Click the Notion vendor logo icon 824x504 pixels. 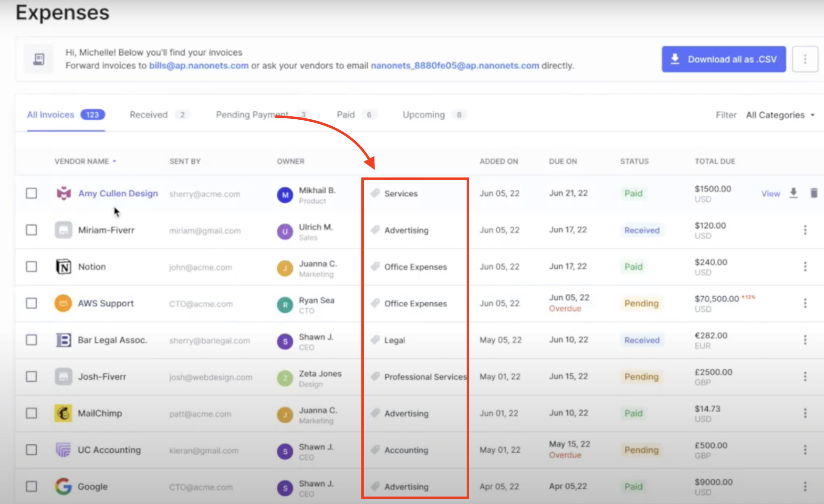coord(63,267)
